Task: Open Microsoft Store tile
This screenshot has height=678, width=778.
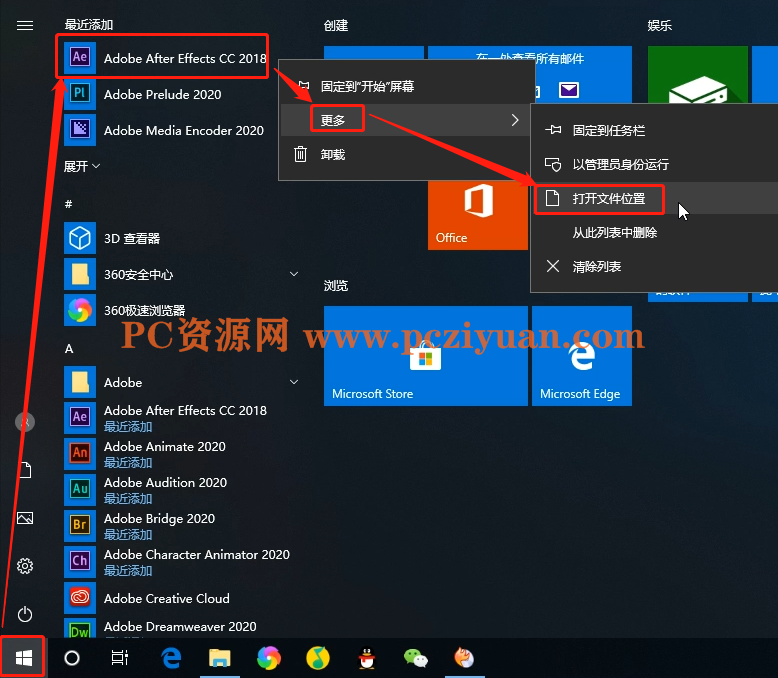Action: (x=426, y=356)
